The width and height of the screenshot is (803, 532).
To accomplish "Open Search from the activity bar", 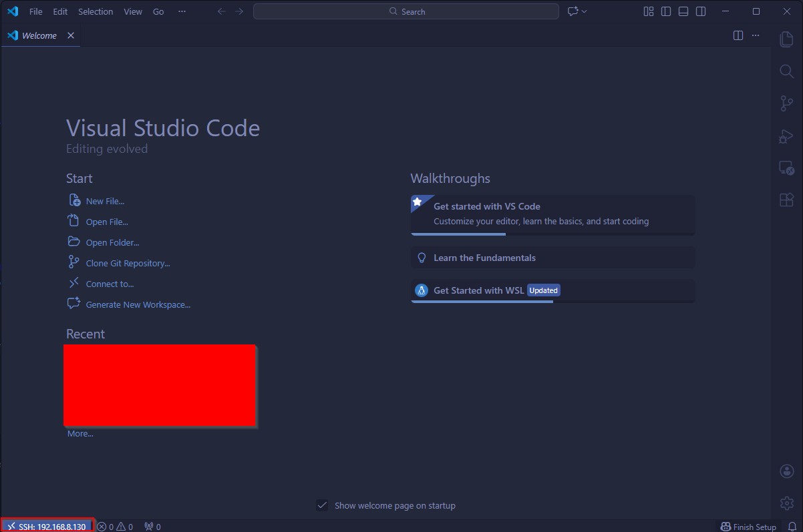I will 786,71.
